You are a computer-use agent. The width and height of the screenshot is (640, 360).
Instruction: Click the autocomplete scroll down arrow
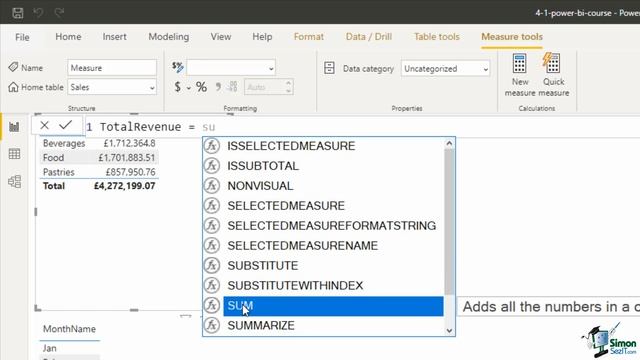tap(449, 331)
